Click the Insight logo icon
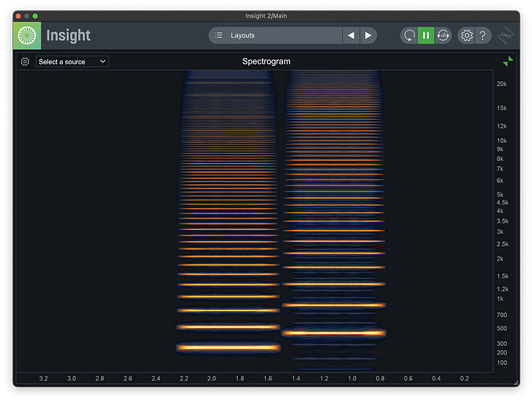 (x=27, y=35)
